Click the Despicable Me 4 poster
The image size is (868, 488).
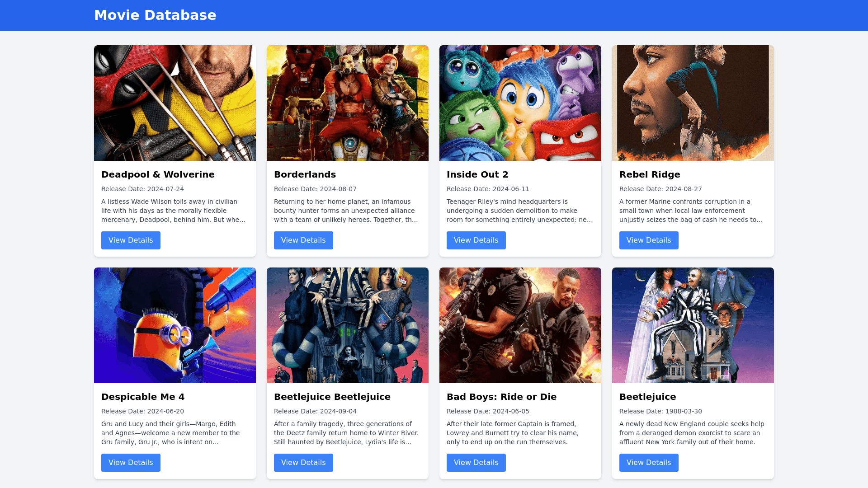click(x=175, y=325)
